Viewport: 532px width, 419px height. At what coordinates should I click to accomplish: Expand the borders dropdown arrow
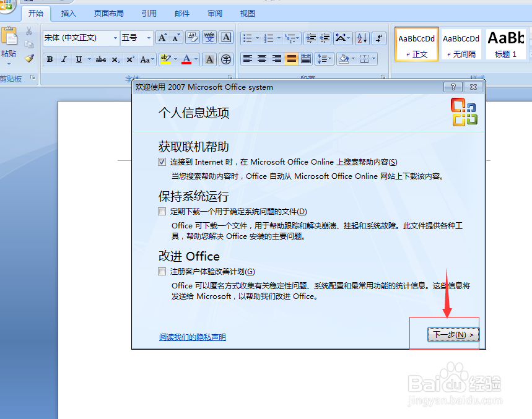373,59
